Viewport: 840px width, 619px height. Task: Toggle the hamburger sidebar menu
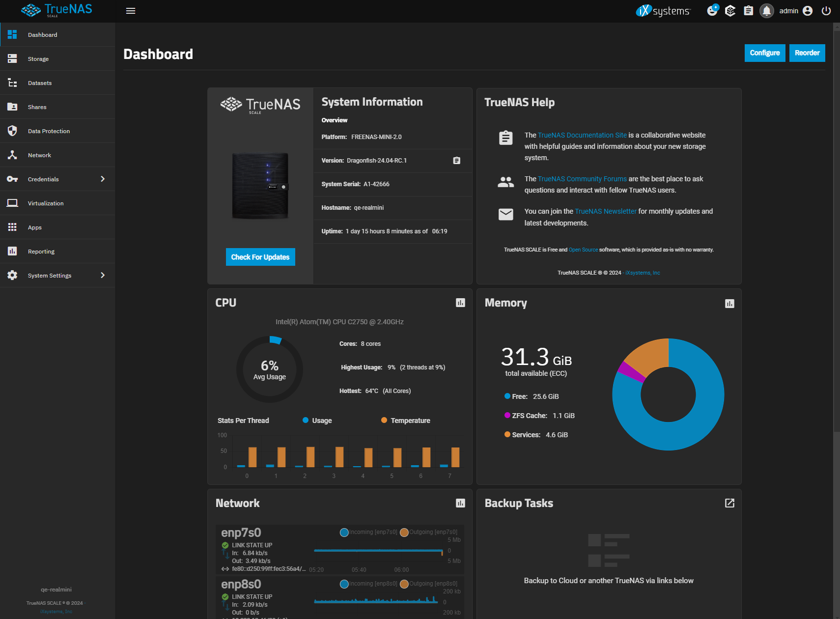tap(131, 11)
